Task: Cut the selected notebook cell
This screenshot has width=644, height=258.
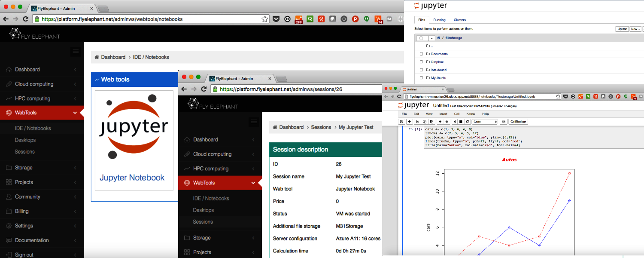Action: click(417, 122)
